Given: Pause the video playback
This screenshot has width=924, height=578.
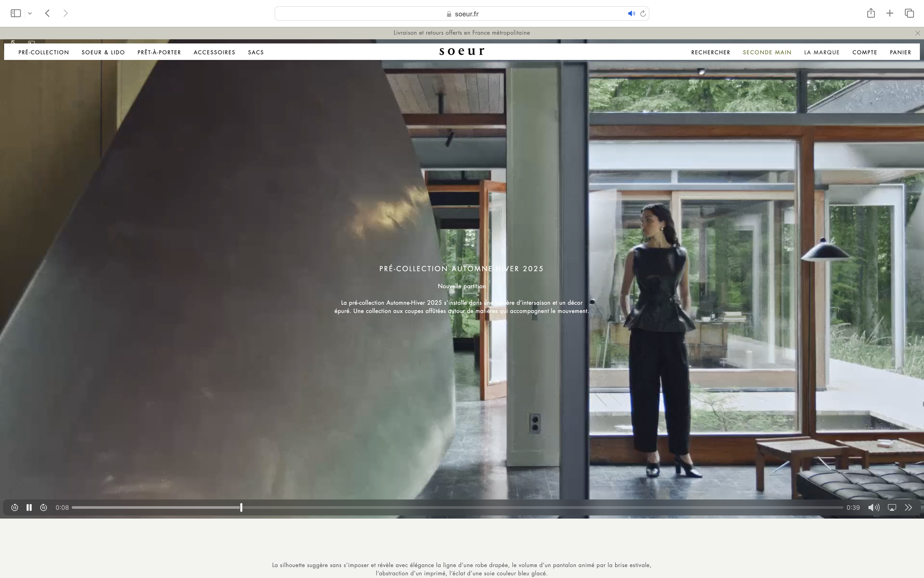Looking at the screenshot, I should pyautogui.click(x=29, y=507).
